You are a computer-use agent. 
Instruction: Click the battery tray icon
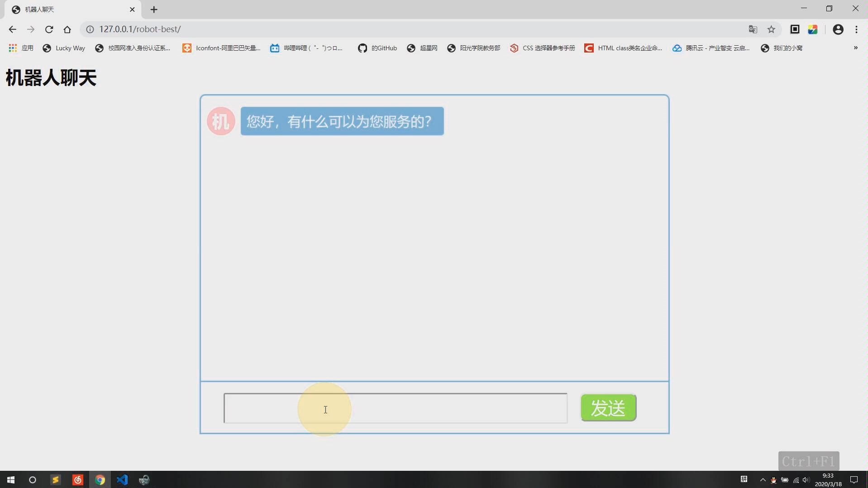point(785,480)
